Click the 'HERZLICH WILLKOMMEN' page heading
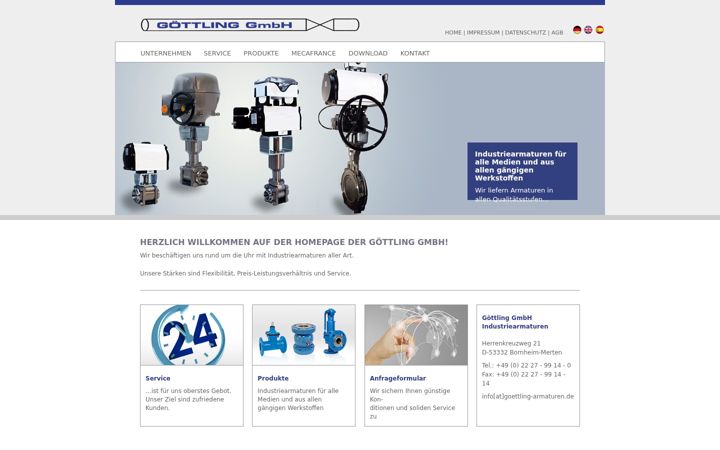The image size is (720, 450). pyautogui.click(x=294, y=242)
